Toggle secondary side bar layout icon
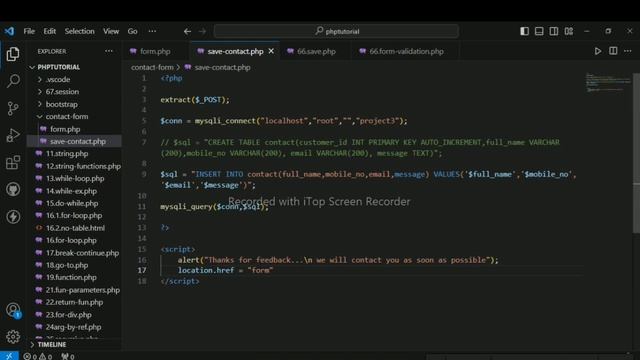Viewport: 640px width, 360px height. [554, 31]
